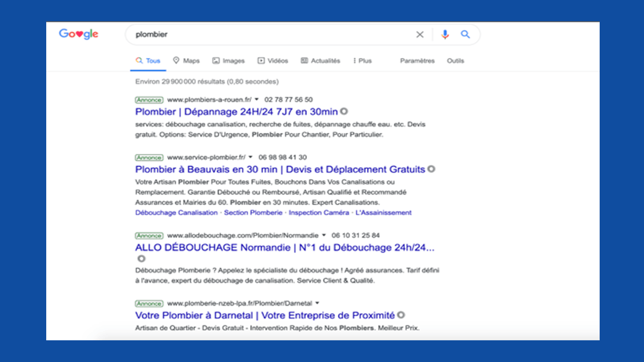Clear the search box with the X icon
644x362 pixels.
click(x=420, y=34)
